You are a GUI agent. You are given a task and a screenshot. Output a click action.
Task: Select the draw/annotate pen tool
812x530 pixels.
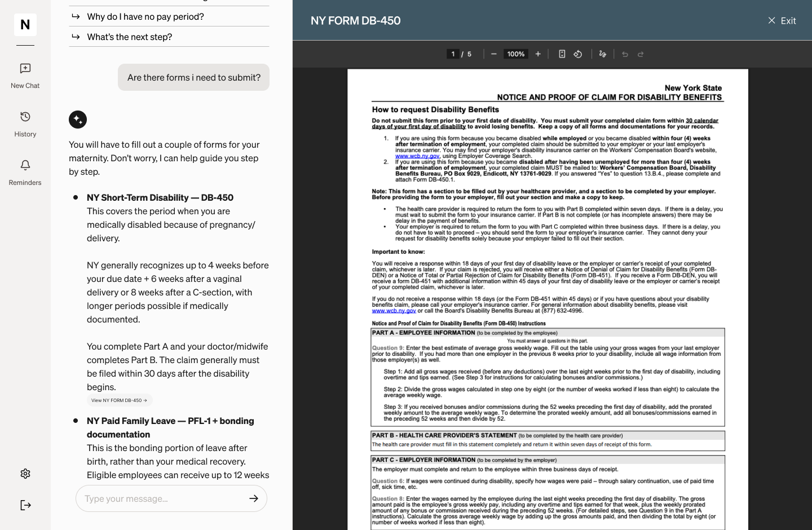coord(603,54)
